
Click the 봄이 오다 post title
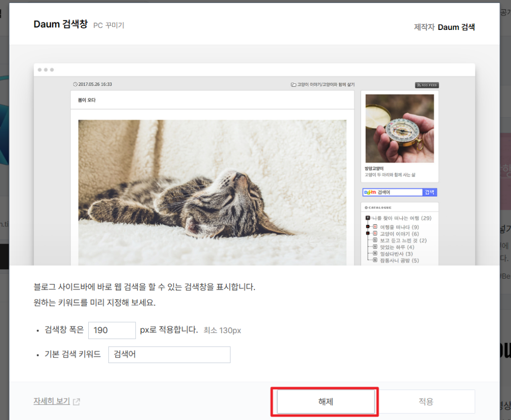click(x=87, y=100)
